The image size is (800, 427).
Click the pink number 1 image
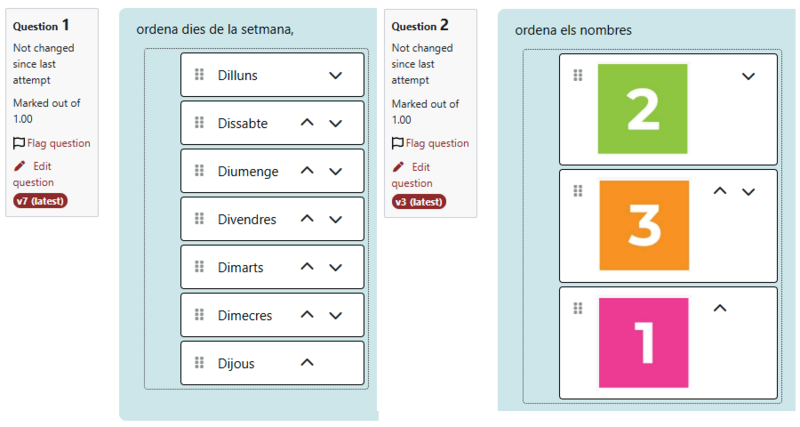644,343
